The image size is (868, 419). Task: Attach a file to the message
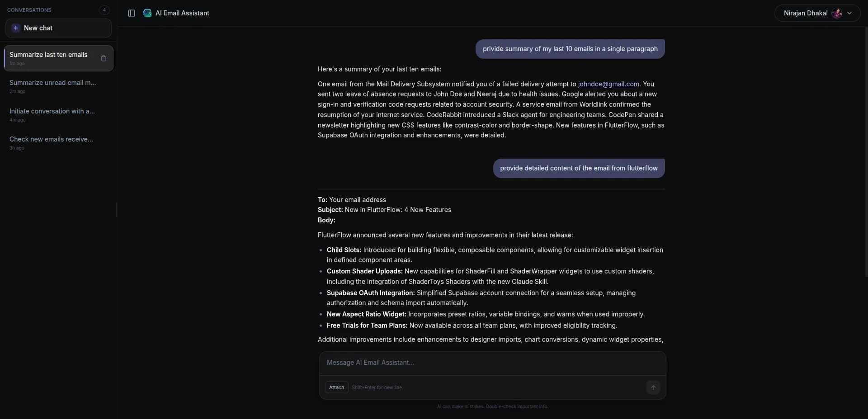pyautogui.click(x=336, y=387)
